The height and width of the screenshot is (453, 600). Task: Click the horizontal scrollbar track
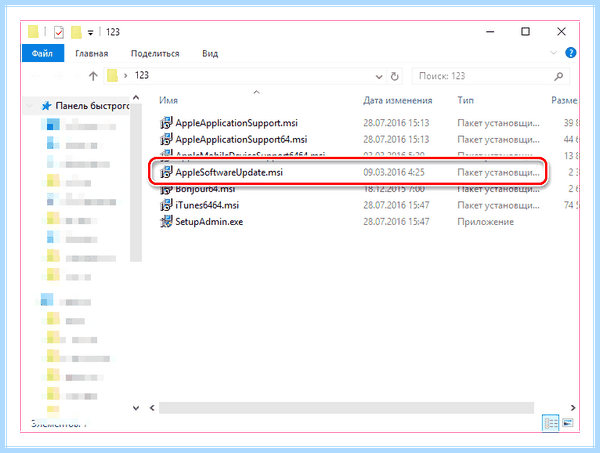[x=346, y=408]
